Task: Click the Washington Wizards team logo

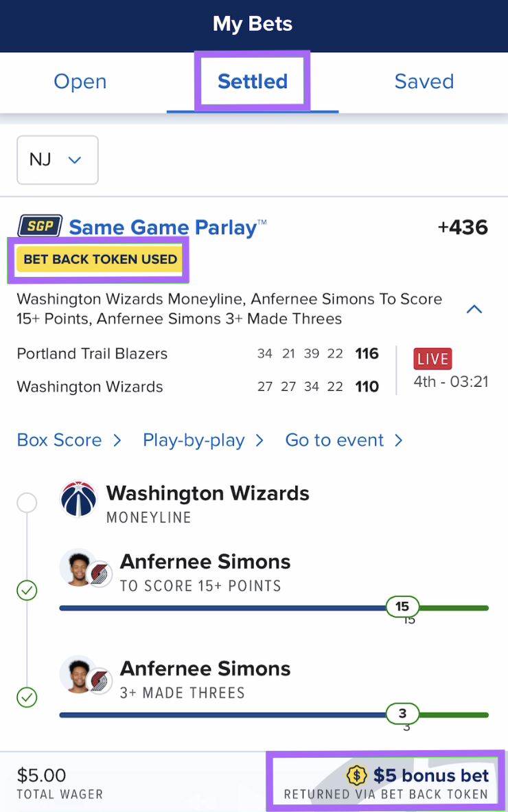Action: 78,499
